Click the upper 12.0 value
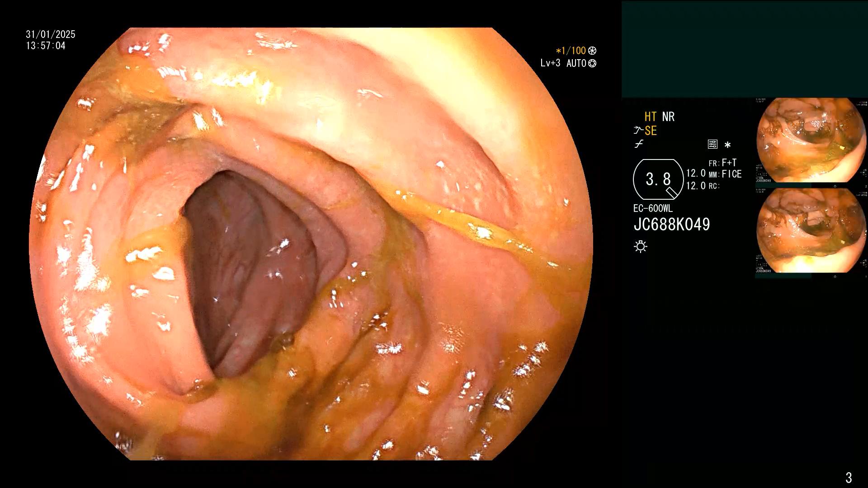 (x=696, y=174)
